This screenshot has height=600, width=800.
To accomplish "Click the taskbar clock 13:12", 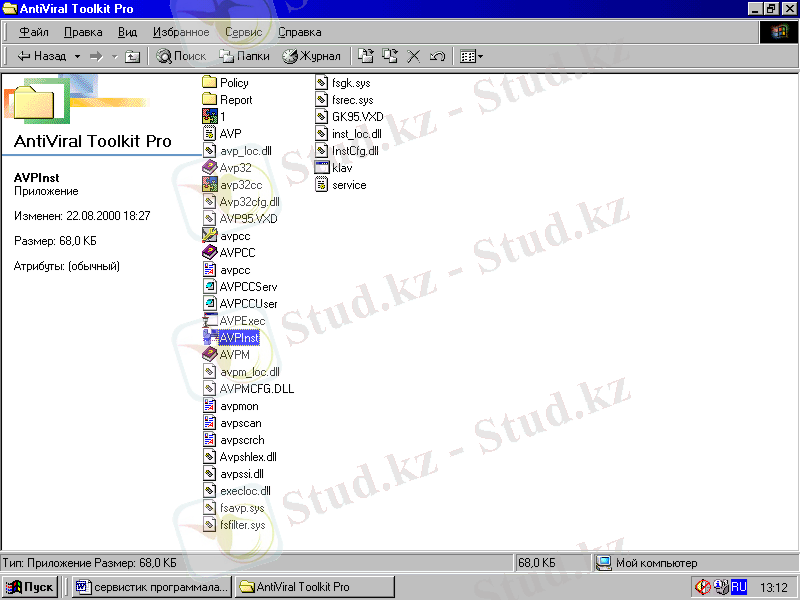I will coord(773,588).
